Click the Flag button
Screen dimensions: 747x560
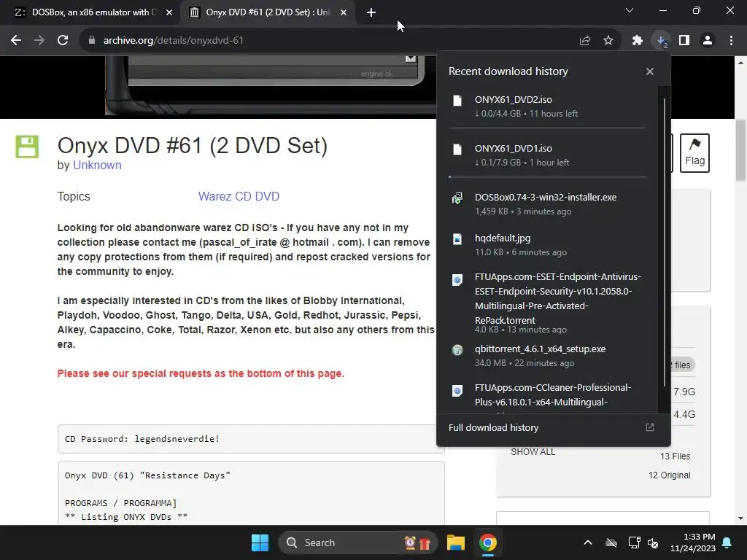pos(694,153)
